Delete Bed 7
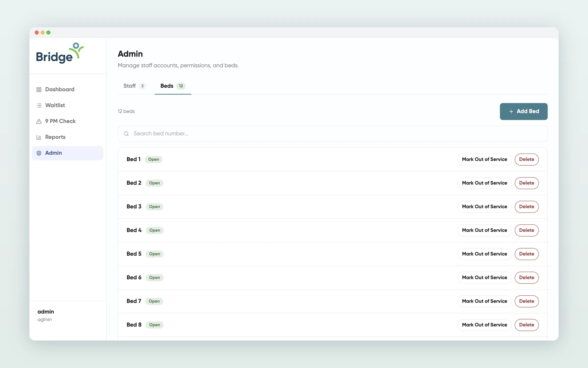The image size is (588, 368). (x=527, y=301)
